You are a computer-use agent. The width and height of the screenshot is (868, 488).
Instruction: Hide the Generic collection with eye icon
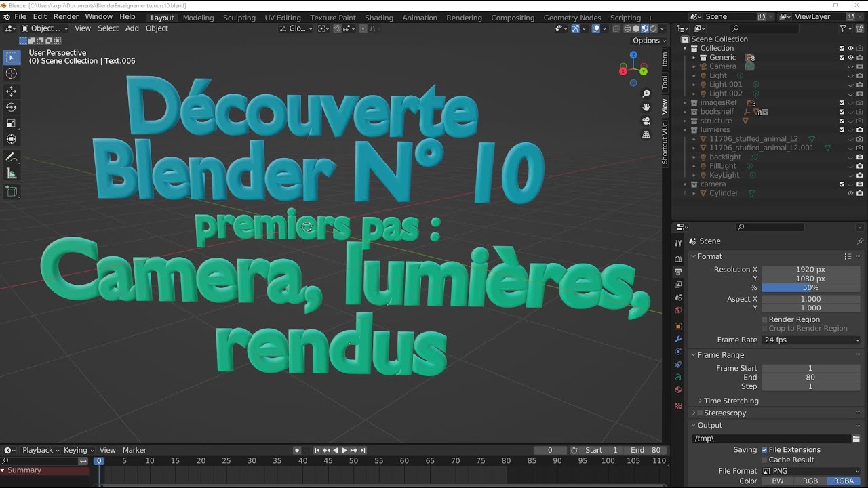tap(850, 58)
